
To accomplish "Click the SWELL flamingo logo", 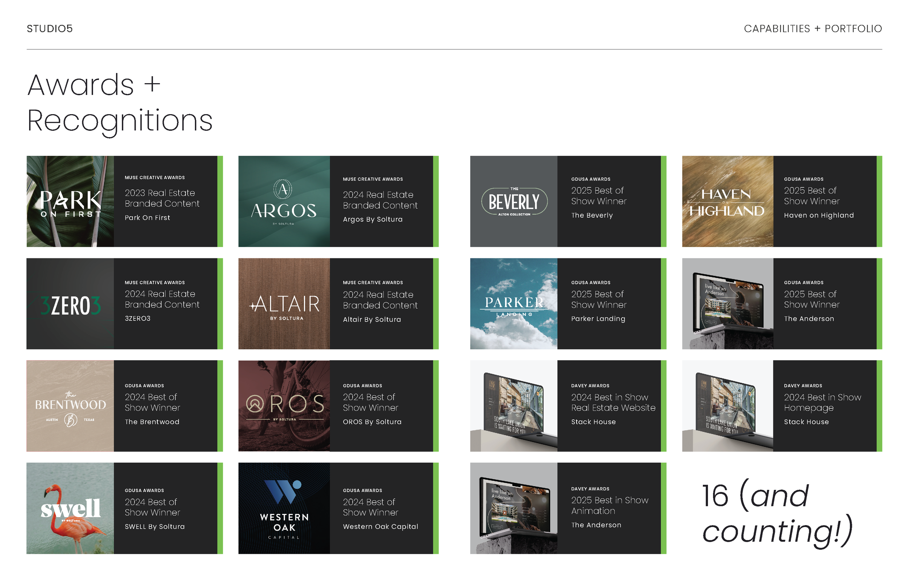I will point(70,510).
